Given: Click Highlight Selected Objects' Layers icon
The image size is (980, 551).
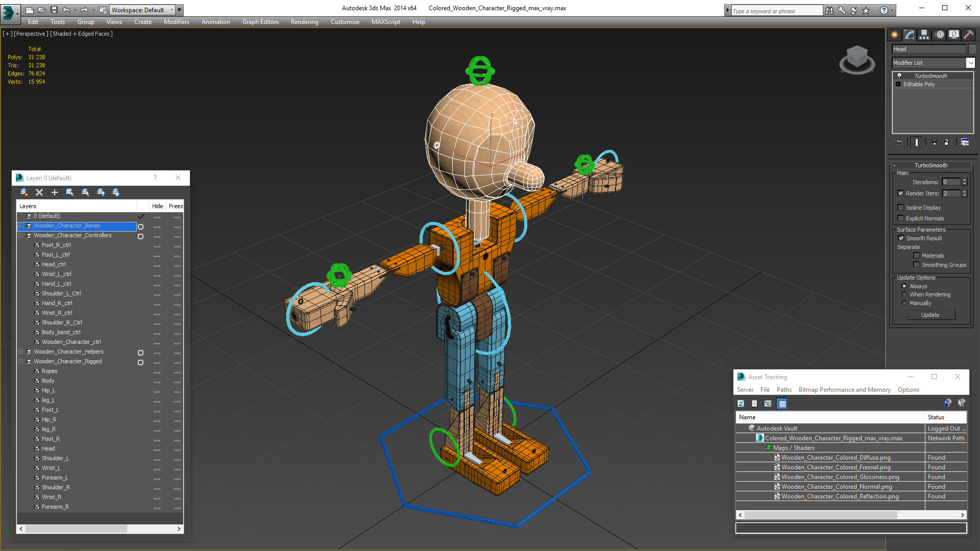Looking at the screenshot, I should tap(85, 192).
